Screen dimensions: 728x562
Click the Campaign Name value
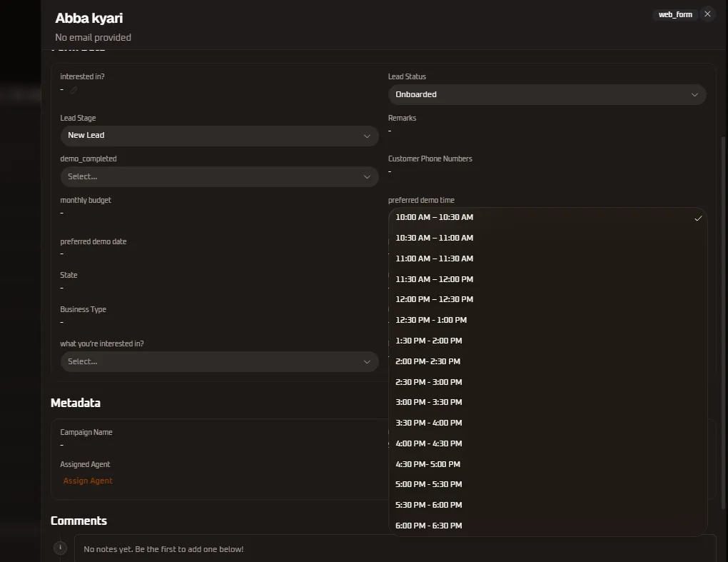[62, 445]
